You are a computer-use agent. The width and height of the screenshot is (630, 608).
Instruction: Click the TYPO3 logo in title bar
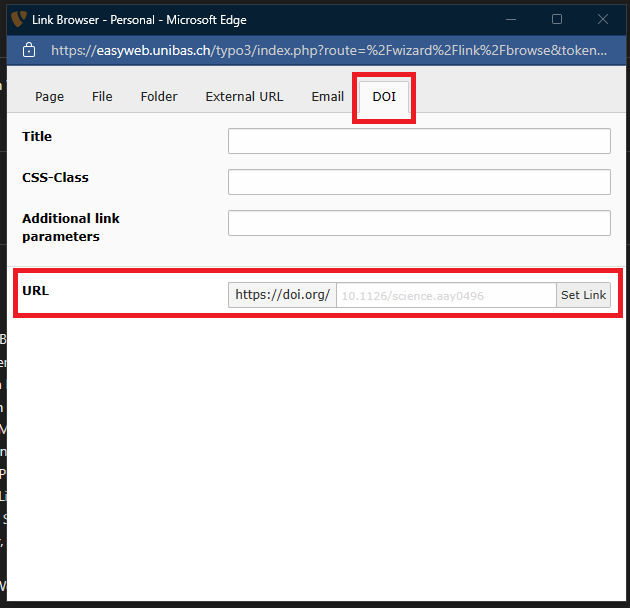pyautogui.click(x=17, y=19)
